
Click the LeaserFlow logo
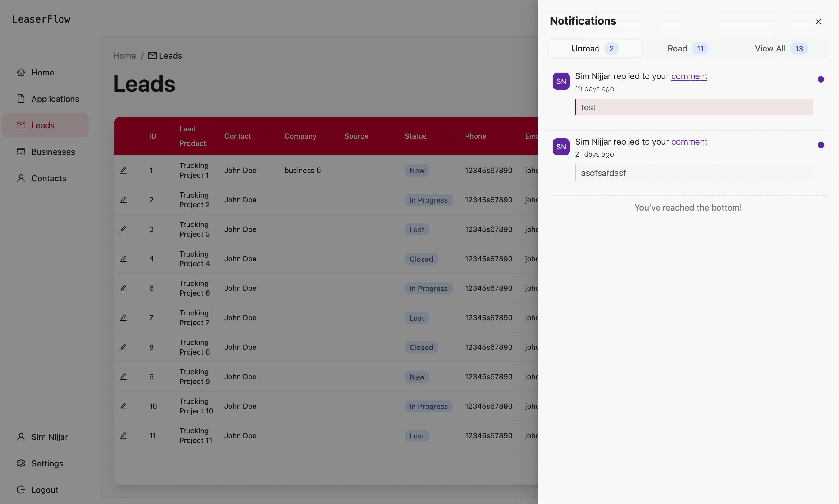coord(41,19)
